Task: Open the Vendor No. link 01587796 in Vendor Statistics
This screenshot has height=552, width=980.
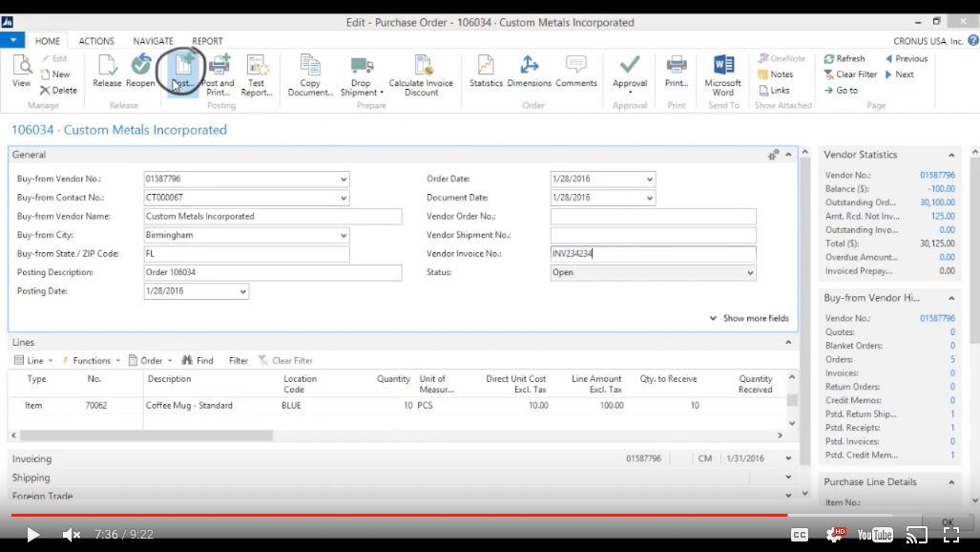Action: 937,175
